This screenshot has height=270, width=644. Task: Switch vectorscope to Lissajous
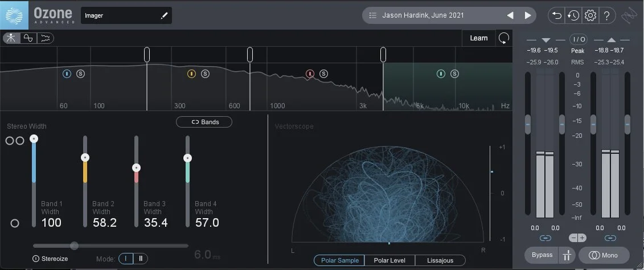pos(440,260)
